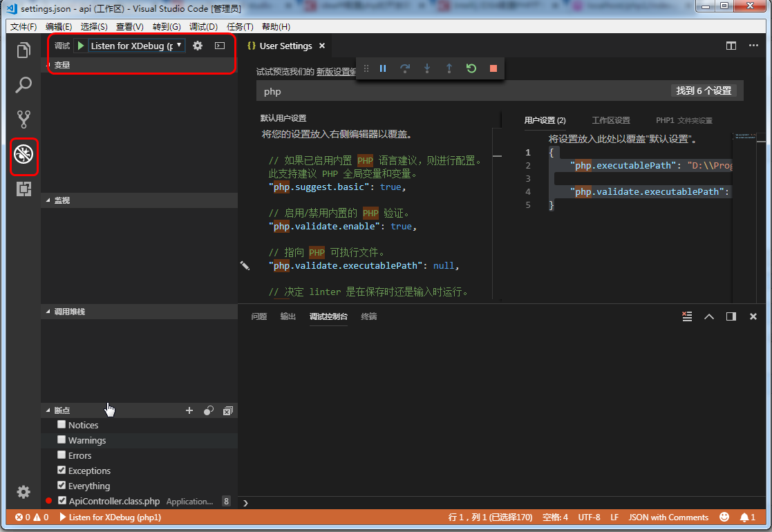Open the debug console icon in debug header
772x532 pixels.
point(220,46)
